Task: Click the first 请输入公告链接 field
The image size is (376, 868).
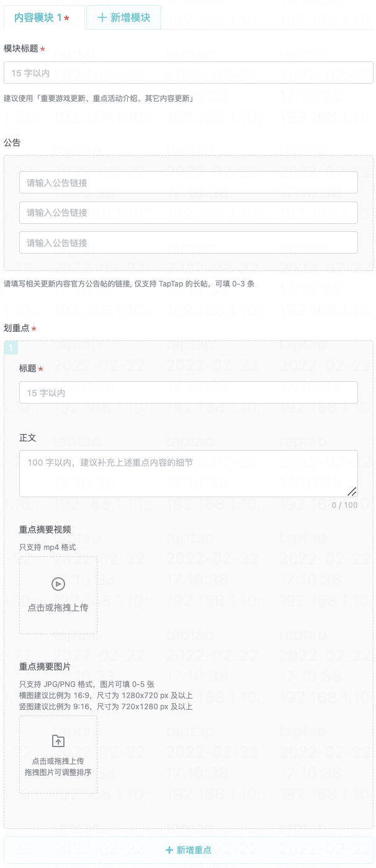Action: point(187,182)
